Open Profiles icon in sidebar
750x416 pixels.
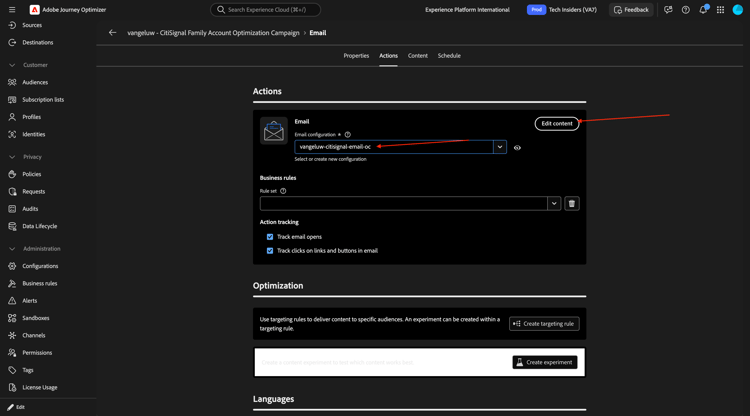coord(12,117)
